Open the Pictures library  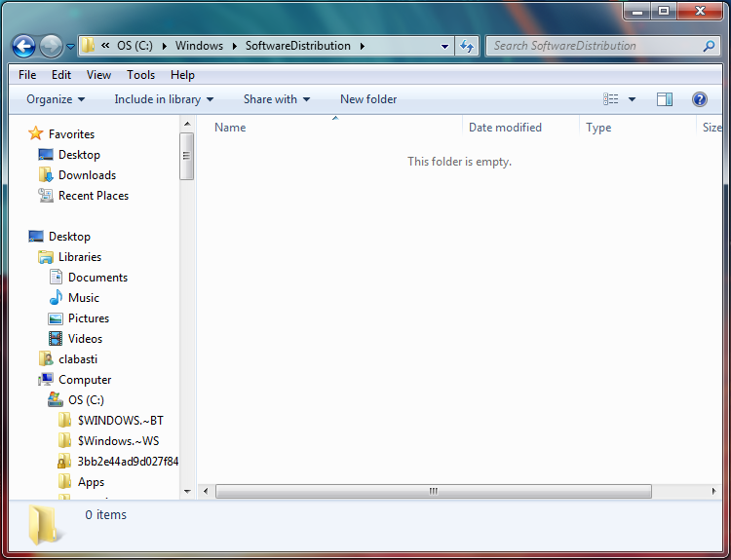tap(89, 318)
